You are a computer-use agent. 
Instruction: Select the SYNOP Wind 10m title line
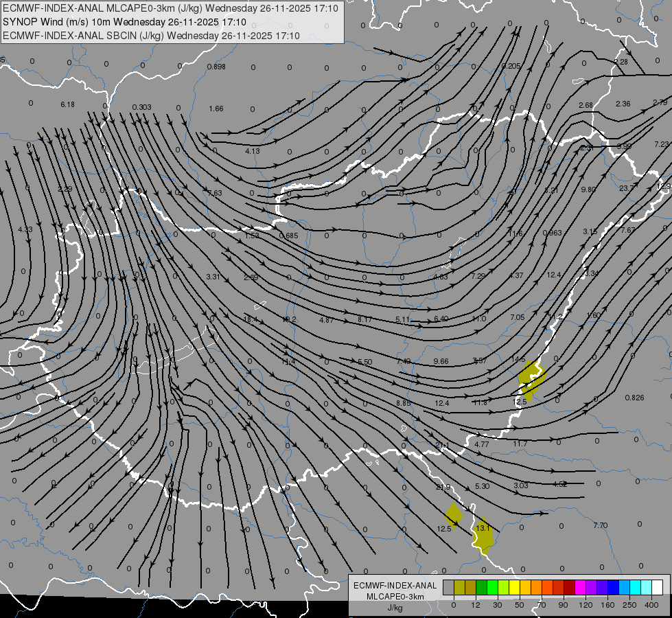coord(124,22)
